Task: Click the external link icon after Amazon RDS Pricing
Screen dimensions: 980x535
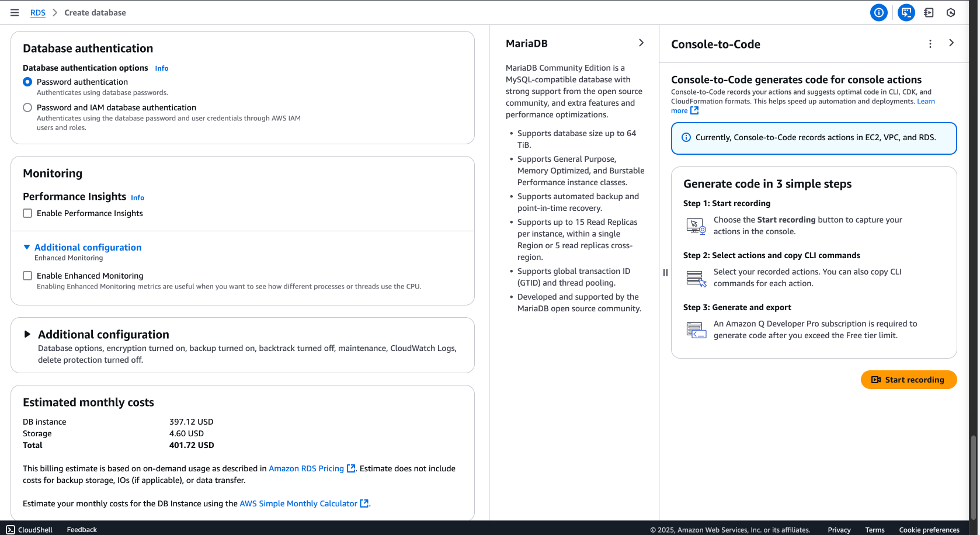Action: (351, 468)
